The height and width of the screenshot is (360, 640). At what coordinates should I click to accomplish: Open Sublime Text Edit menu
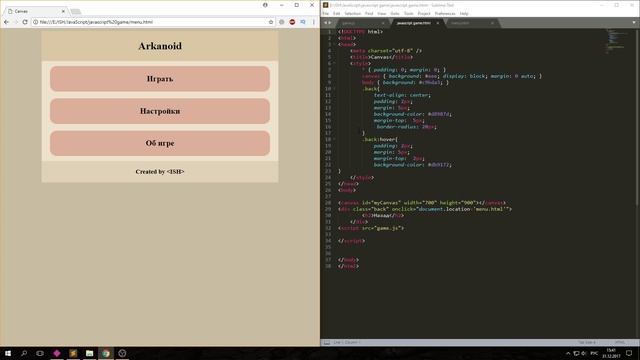[x=336, y=13]
